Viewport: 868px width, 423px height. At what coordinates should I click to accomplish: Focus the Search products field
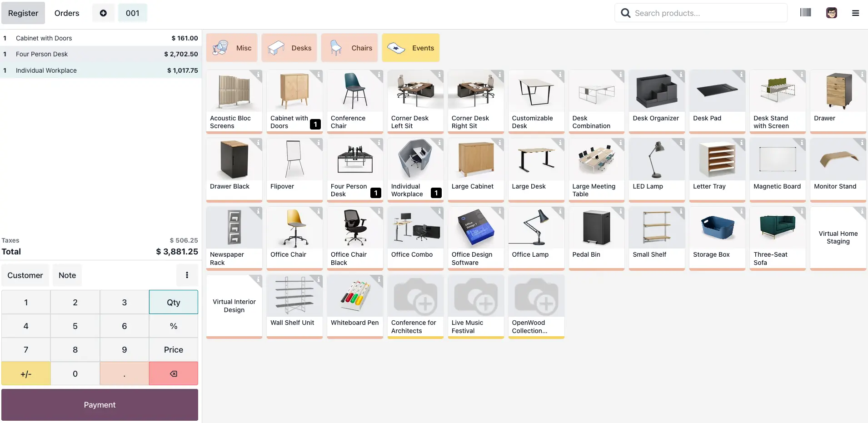707,13
